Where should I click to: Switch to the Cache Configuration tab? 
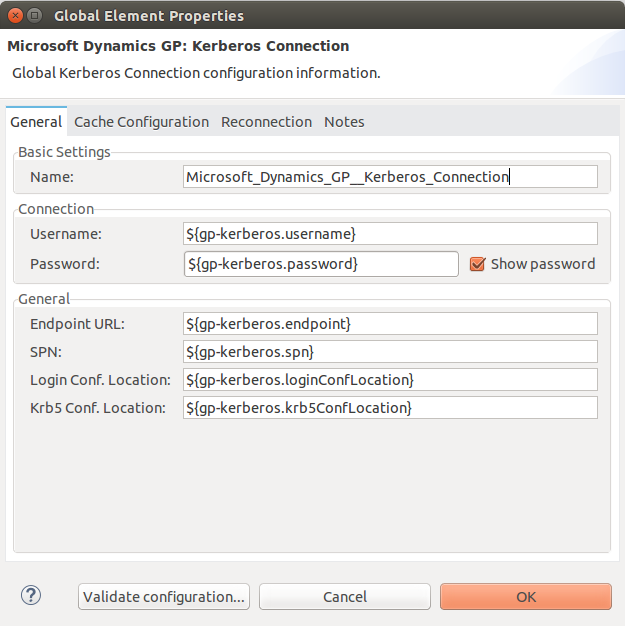pyautogui.click(x=141, y=122)
